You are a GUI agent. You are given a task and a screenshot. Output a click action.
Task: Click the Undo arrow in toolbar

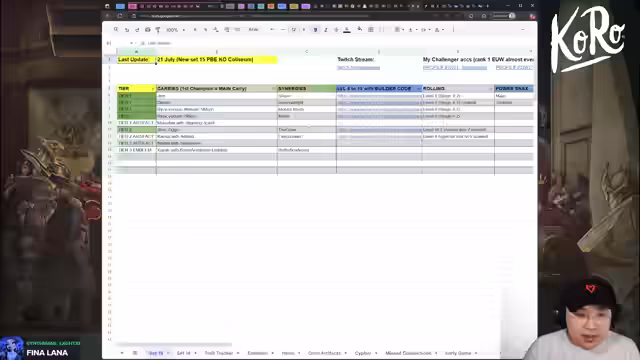127,30
